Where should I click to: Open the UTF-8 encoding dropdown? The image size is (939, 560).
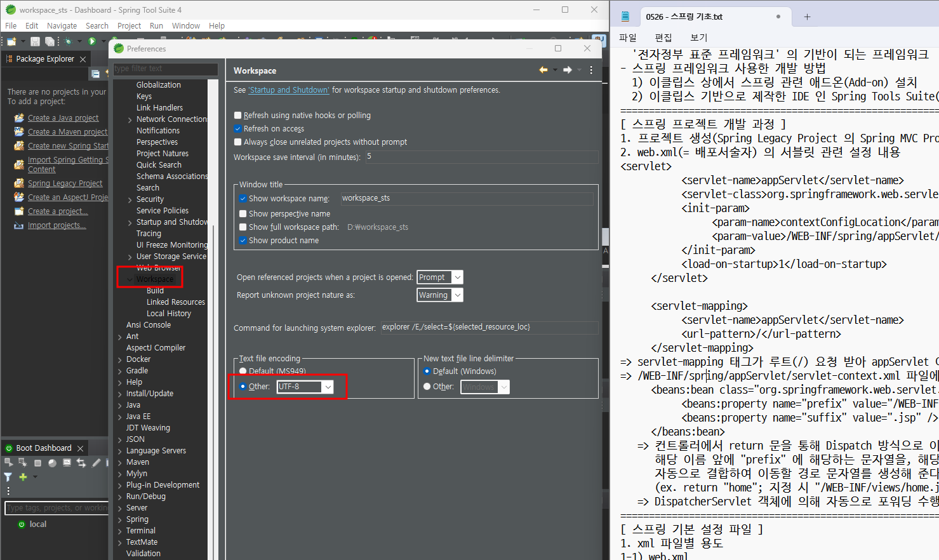click(328, 387)
